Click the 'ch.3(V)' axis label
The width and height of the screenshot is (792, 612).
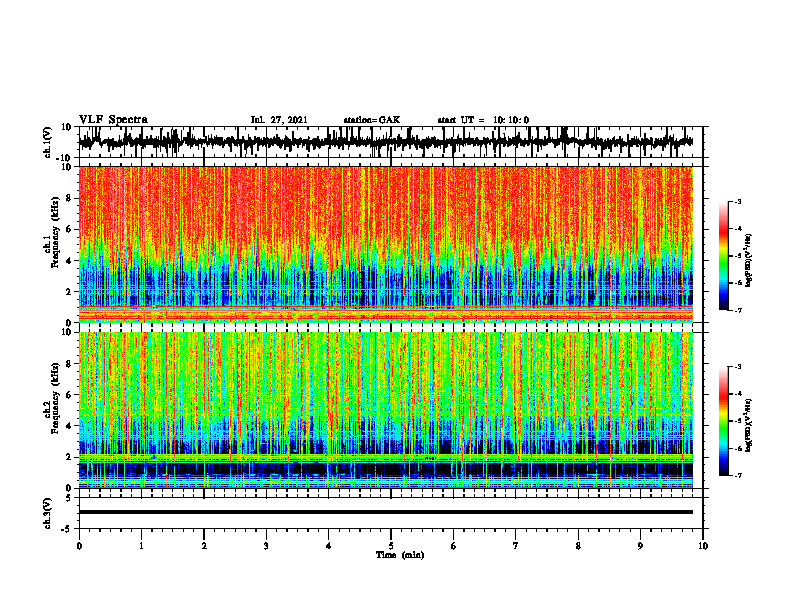click(47, 513)
